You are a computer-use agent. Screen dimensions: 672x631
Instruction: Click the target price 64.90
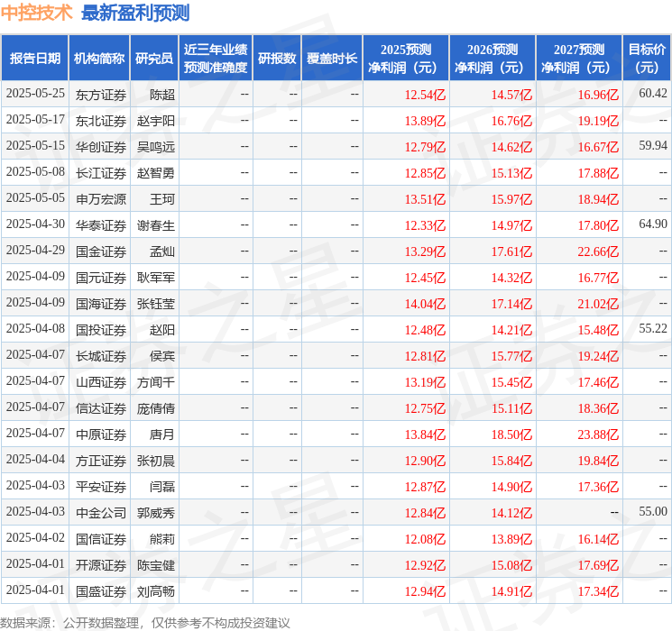coord(653,224)
